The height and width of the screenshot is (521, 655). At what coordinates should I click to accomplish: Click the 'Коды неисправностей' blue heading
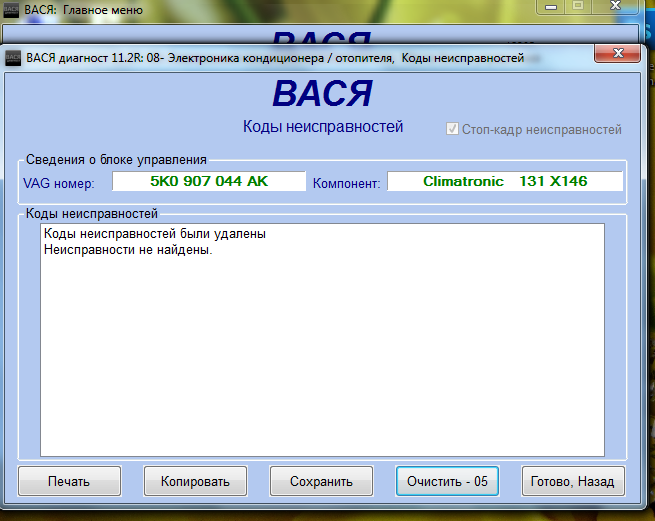pos(323,126)
